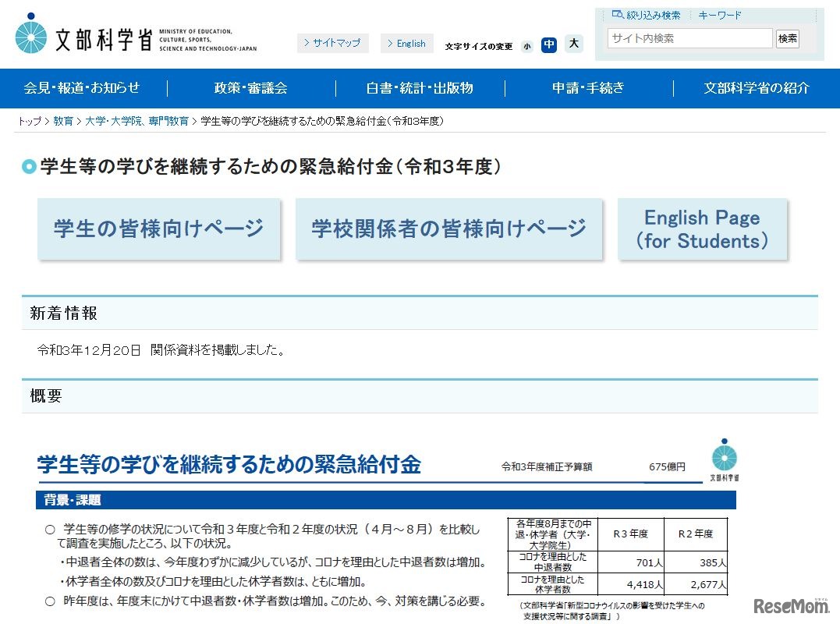840x624 pixels.
Task: Go to 教育 in the breadcrumb
Action: [x=63, y=121]
